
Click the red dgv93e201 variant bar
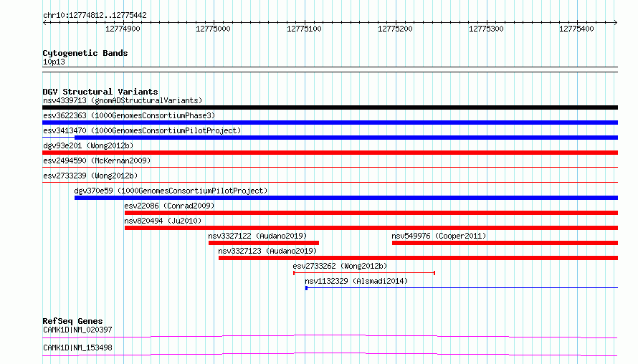330,153
